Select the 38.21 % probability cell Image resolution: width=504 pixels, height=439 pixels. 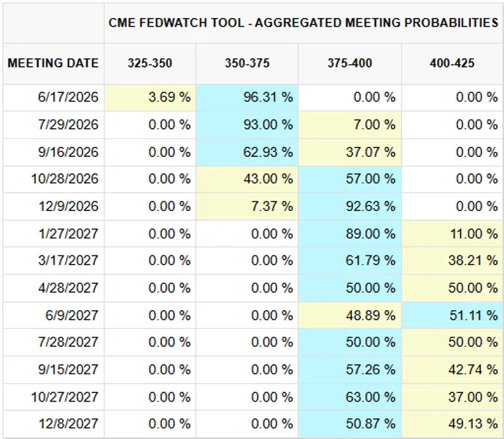click(453, 261)
